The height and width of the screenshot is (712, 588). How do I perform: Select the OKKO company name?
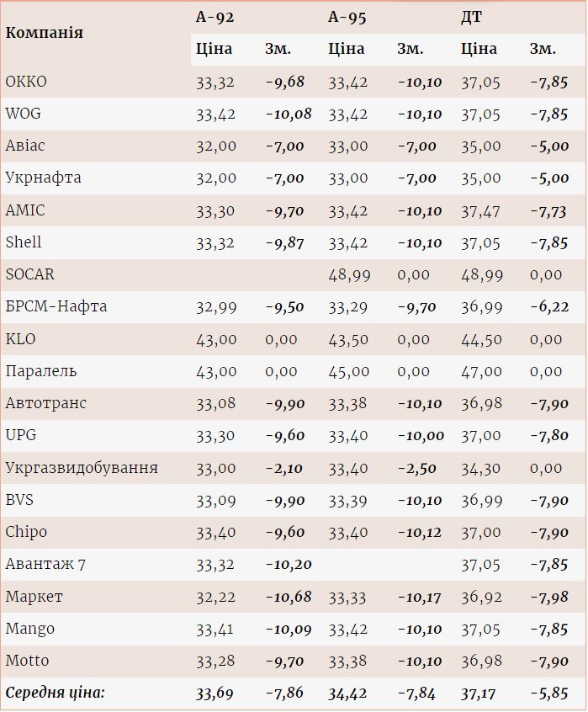[x=26, y=82]
